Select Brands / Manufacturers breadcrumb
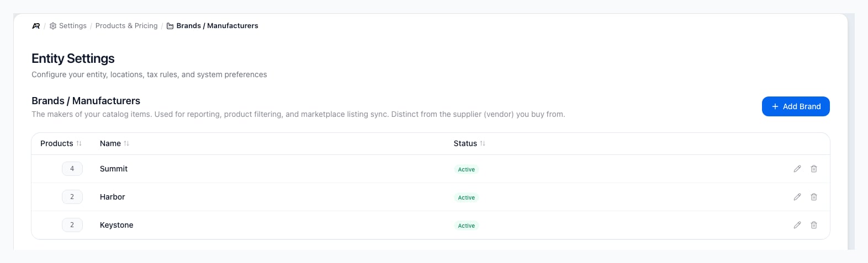 [217, 26]
